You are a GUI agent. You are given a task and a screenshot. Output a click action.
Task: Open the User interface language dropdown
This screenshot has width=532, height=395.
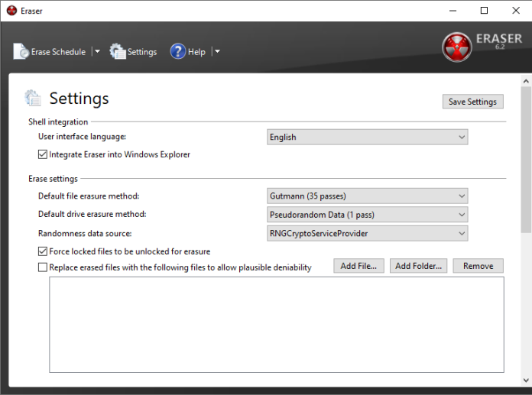[x=367, y=137]
